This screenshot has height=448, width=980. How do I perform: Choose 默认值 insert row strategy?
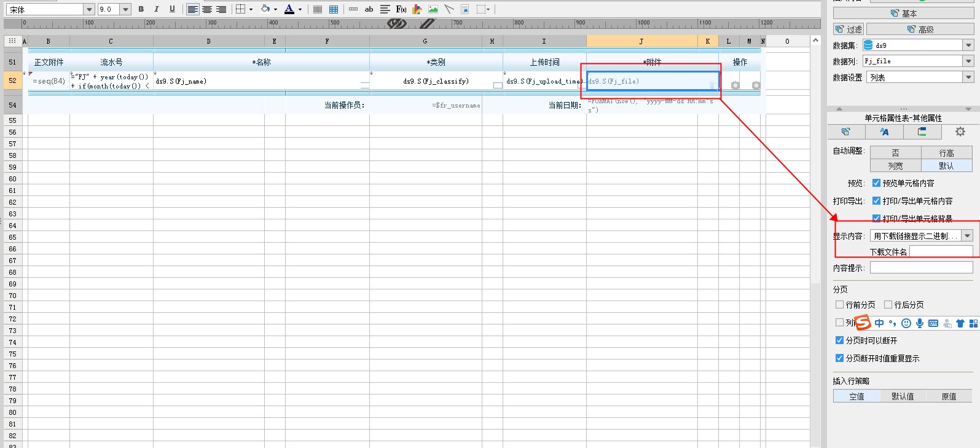tap(903, 396)
